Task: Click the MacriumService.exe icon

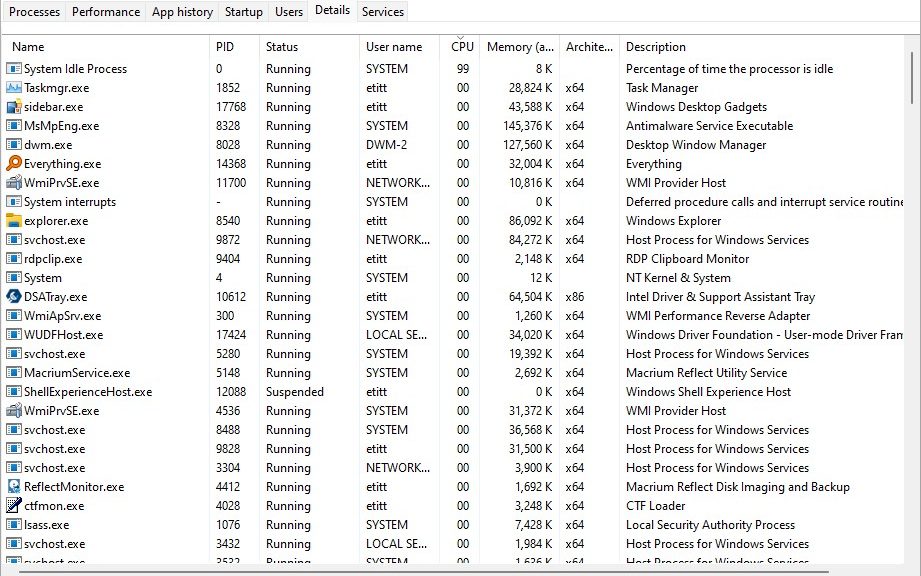Action: (x=14, y=373)
